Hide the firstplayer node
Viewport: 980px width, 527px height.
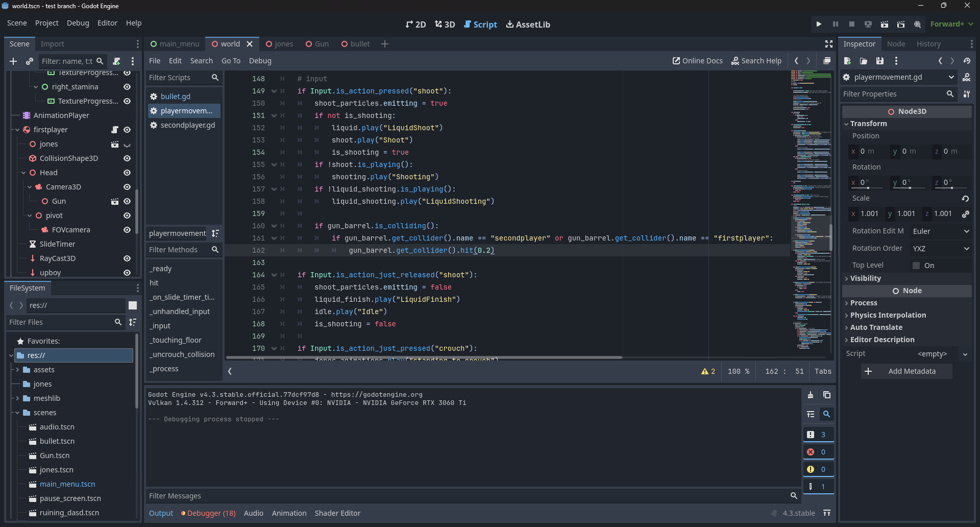127,130
